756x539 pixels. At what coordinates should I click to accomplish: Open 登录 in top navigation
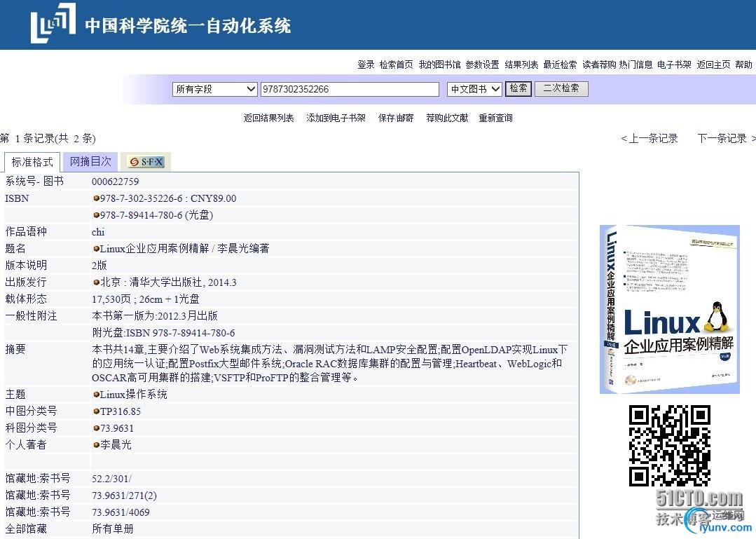tap(366, 64)
